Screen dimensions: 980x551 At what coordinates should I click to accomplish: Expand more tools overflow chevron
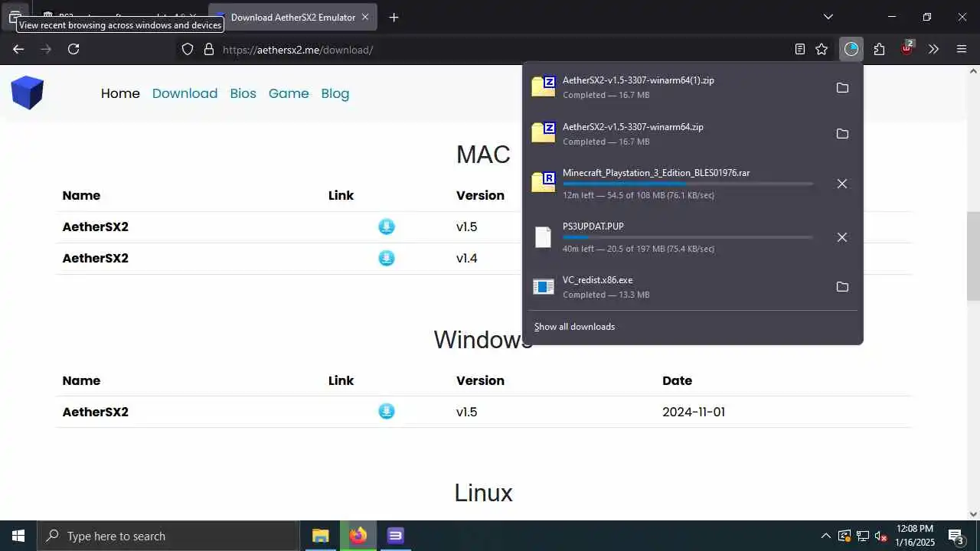point(933,49)
